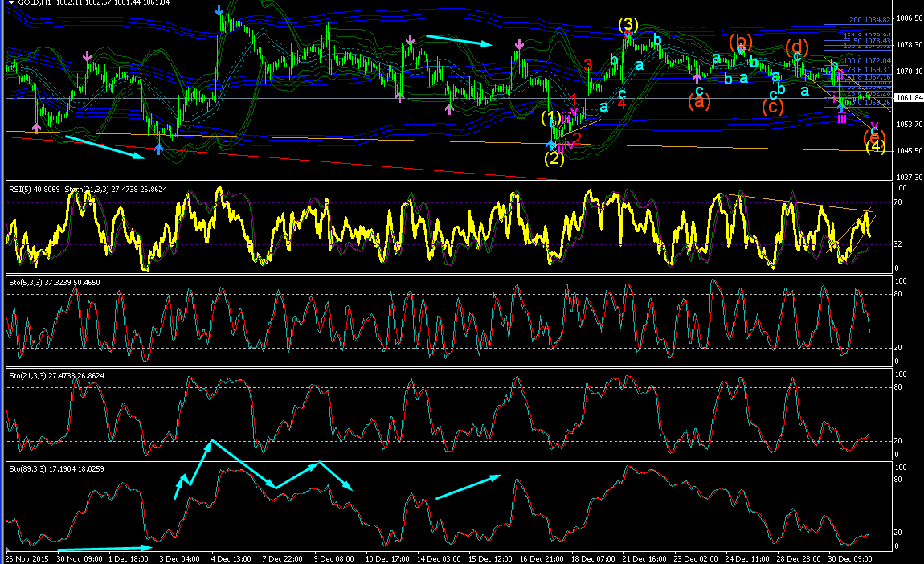Image resolution: width=924 pixels, height=564 pixels.
Task: Click the orange (b) wave label
Action: tap(741, 41)
